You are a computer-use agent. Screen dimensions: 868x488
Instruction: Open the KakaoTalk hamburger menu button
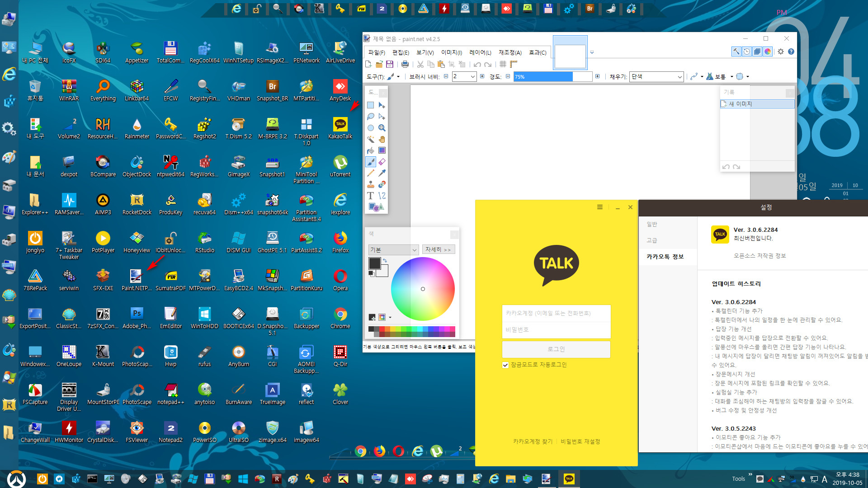(x=600, y=207)
